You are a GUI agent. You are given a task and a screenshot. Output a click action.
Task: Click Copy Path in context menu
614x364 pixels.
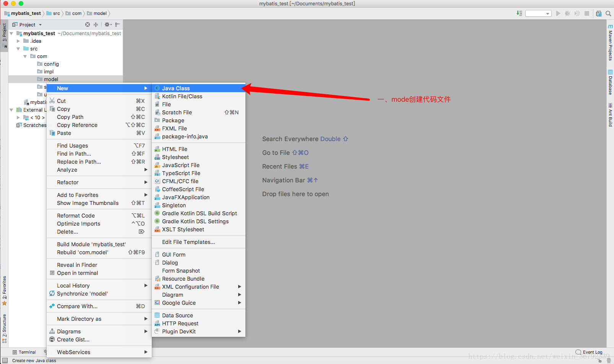(99, 117)
